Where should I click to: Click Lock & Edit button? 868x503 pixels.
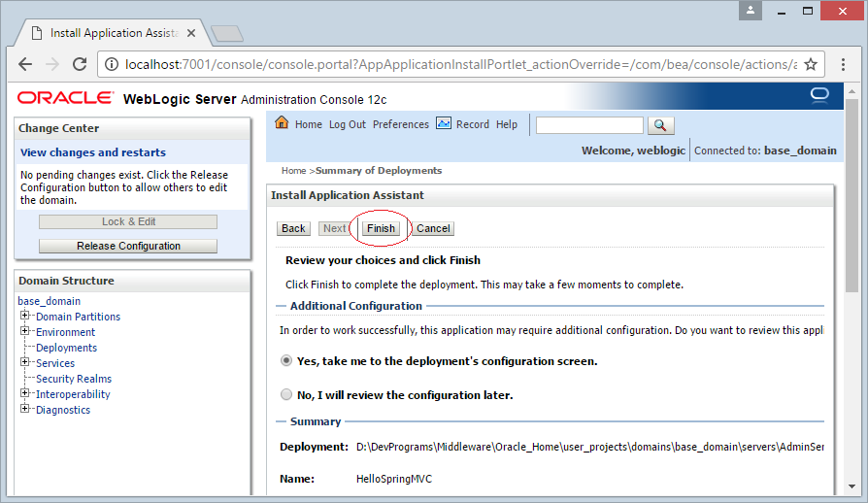pos(128,221)
